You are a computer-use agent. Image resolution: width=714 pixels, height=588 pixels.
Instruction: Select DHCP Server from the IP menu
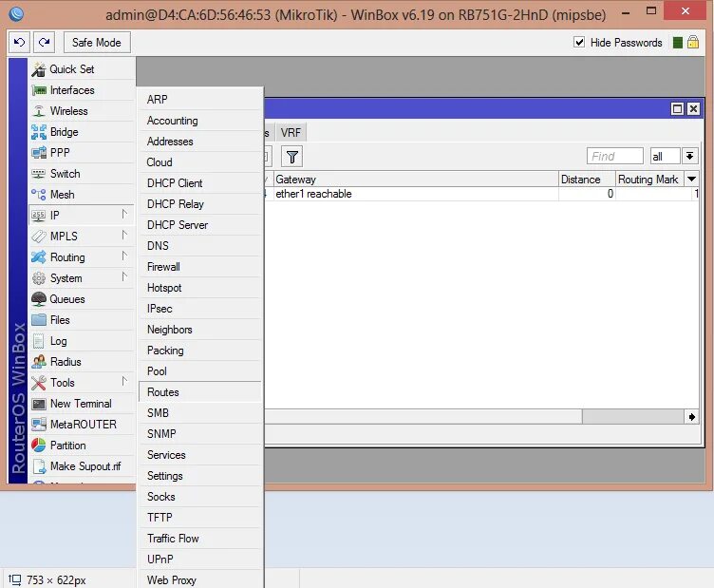(200, 225)
